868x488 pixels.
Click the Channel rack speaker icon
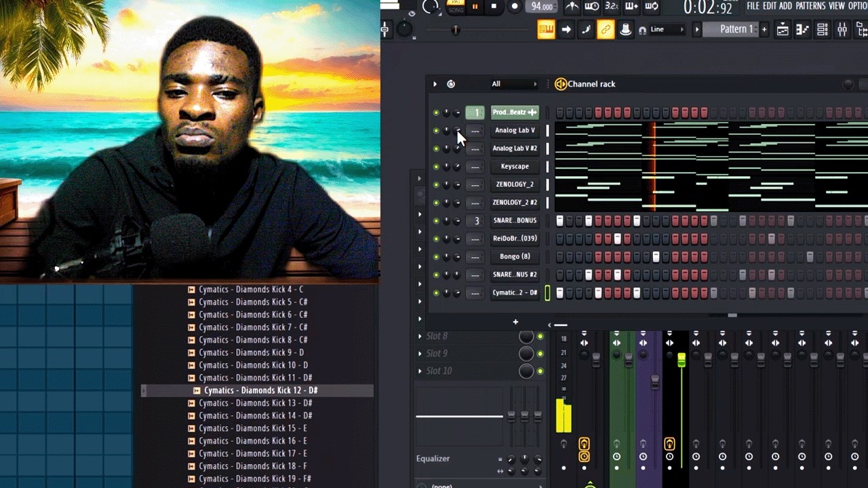pos(561,84)
